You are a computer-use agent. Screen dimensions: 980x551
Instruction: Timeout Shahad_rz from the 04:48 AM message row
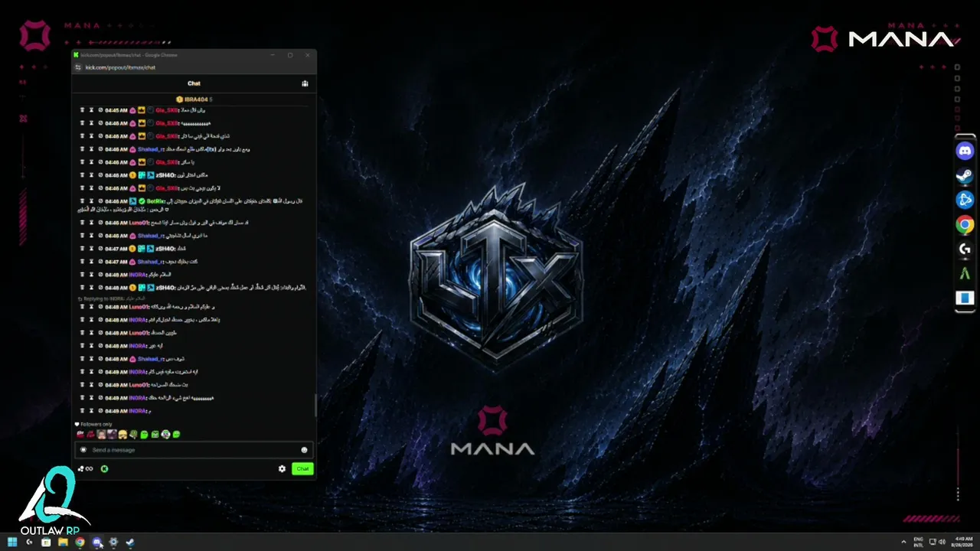pyautogui.click(x=91, y=359)
